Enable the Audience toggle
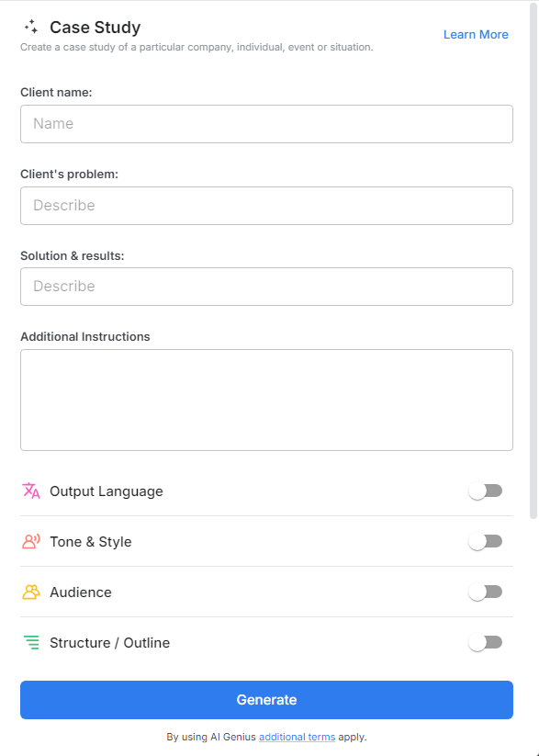This screenshot has width=539, height=756. tap(486, 592)
